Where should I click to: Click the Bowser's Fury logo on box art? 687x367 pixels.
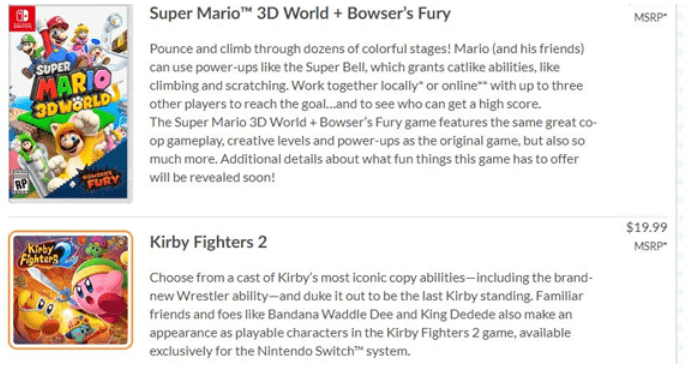(x=100, y=180)
